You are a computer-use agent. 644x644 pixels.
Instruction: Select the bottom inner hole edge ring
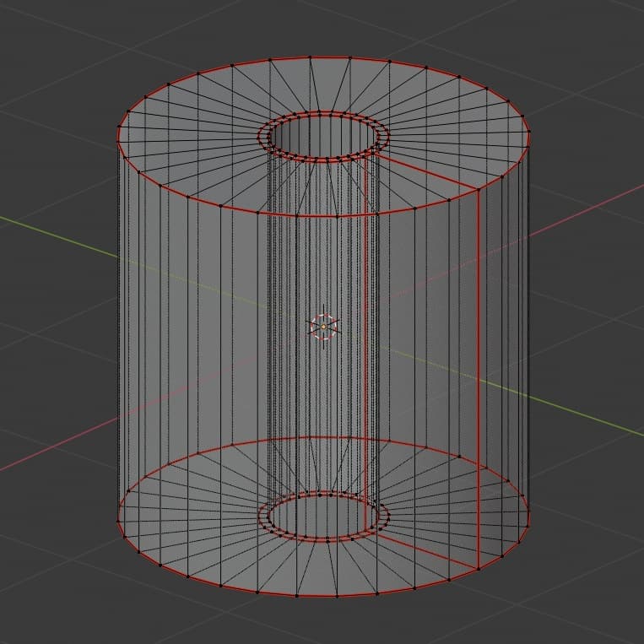click(x=323, y=516)
